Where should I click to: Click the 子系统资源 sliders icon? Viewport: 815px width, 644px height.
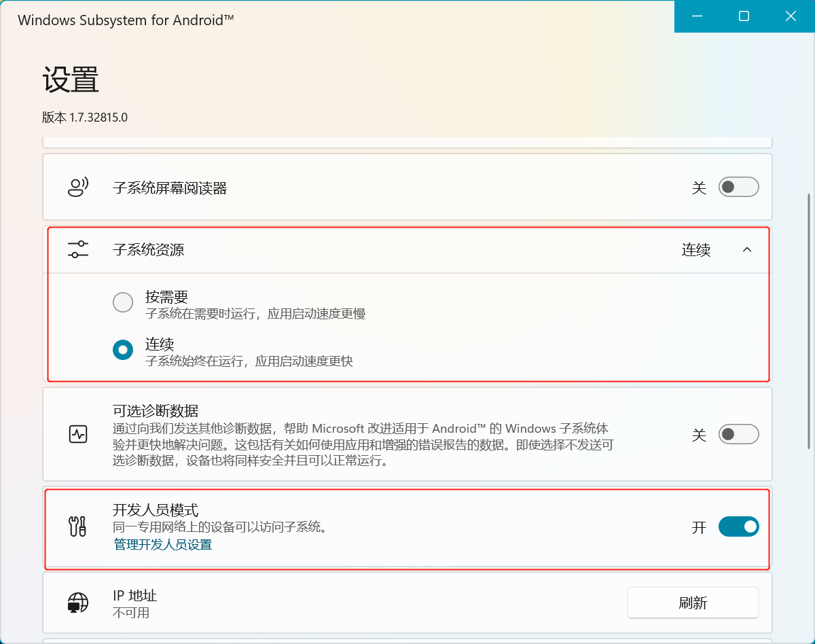coord(78,249)
